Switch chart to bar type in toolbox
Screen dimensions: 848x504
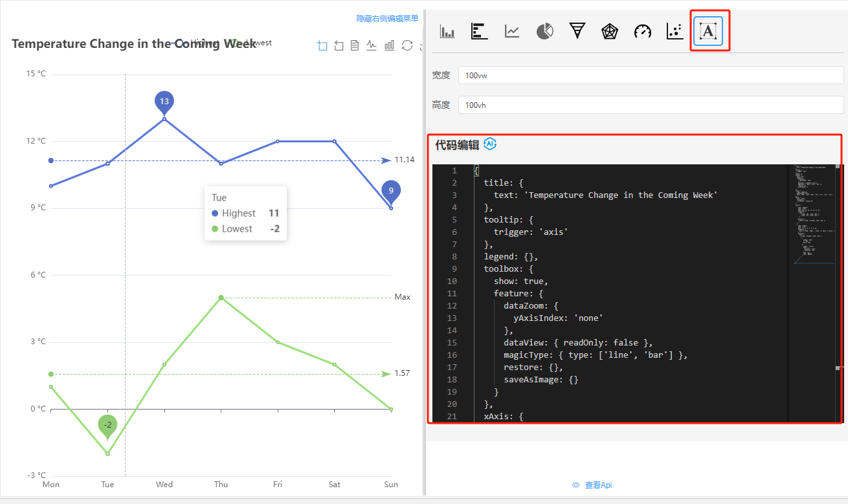[389, 45]
